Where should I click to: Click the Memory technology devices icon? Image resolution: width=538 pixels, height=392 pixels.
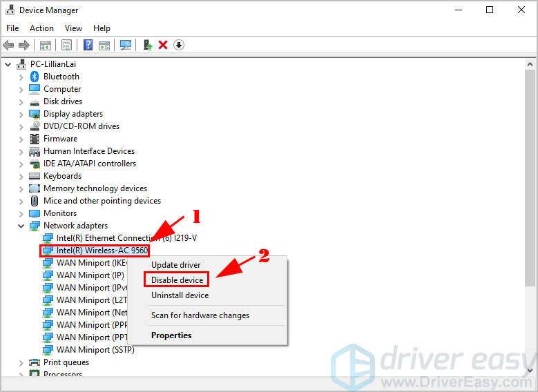(x=35, y=188)
